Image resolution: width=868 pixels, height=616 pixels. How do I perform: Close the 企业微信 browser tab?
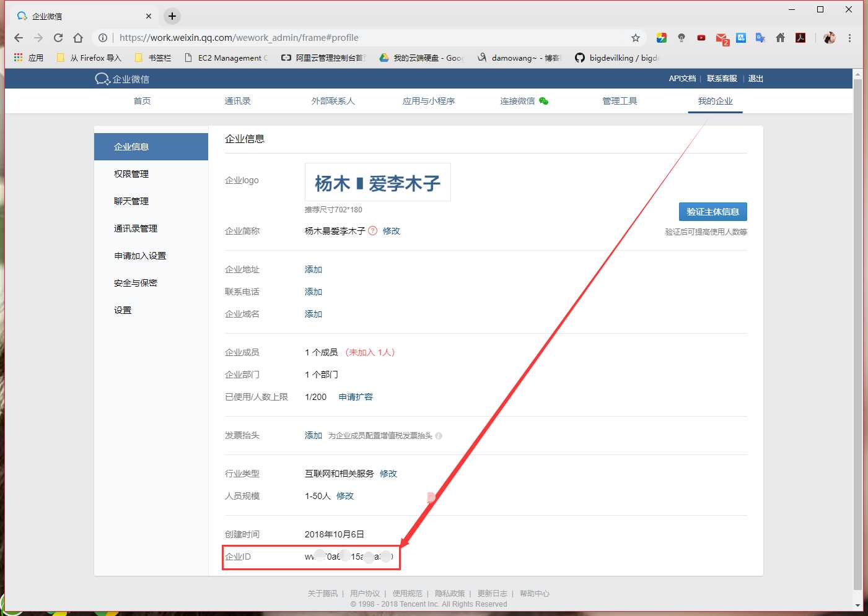click(149, 16)
